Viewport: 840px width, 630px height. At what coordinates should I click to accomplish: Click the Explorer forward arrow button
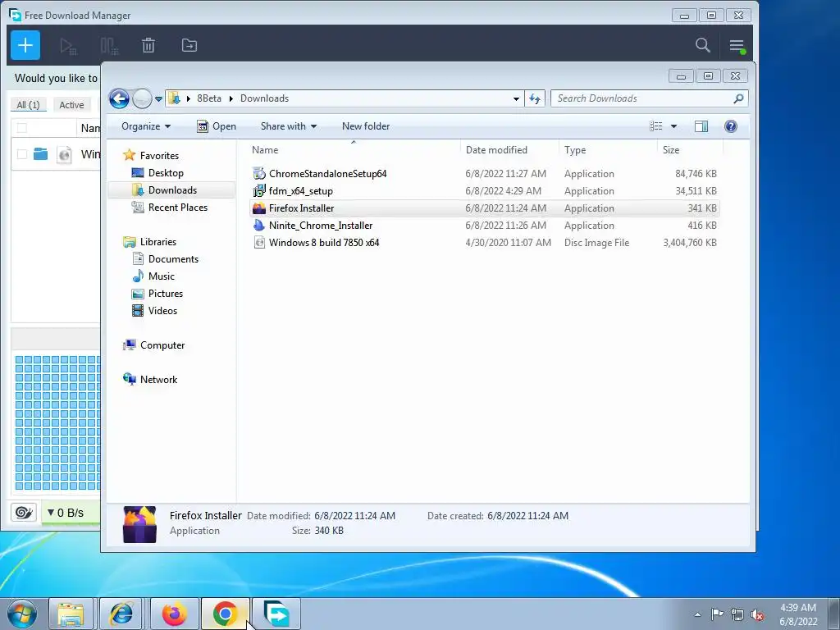(x=141, y=98)
